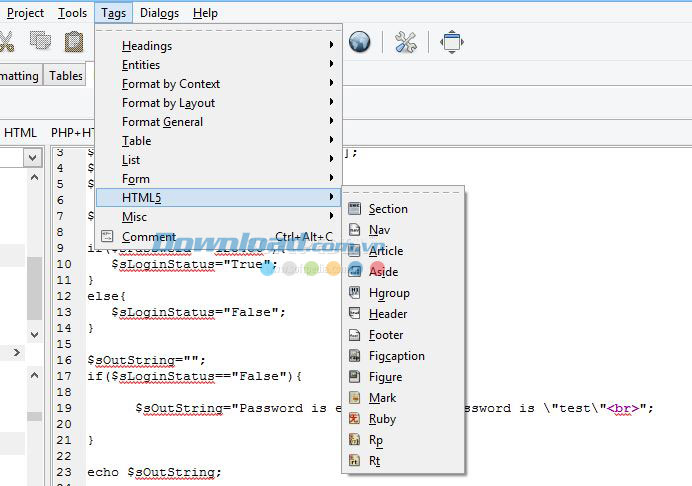Image resolution: width=692 pixels, height=486 pixels.
Task: Open preferences via wrench and screwdriver icon
Action: (x=405, y=42)
